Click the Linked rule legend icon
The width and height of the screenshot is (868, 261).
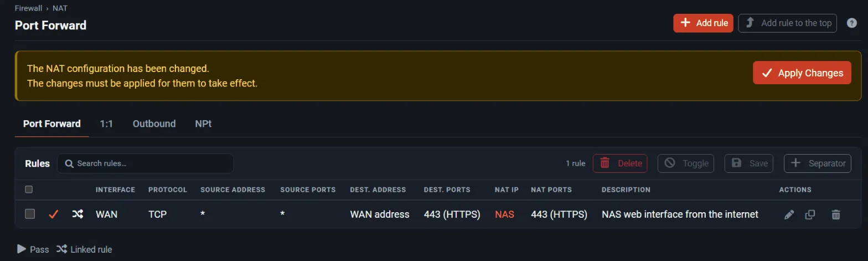point(61,249)
